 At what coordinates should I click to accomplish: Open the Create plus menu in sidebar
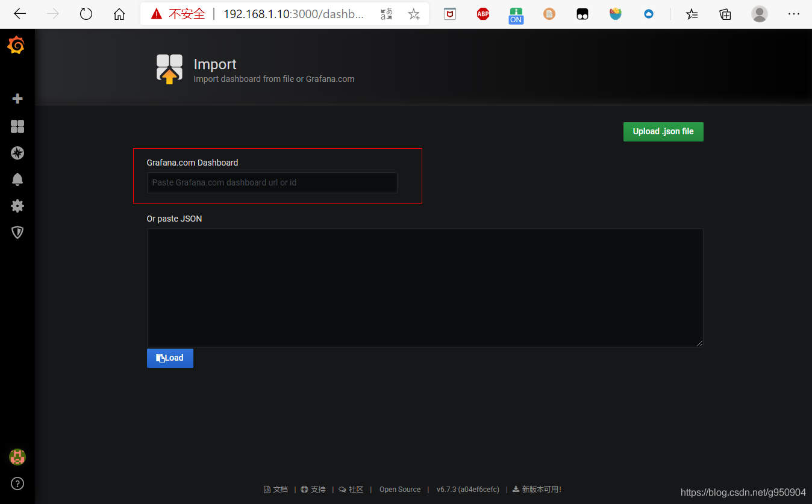[x=17, y=99]
